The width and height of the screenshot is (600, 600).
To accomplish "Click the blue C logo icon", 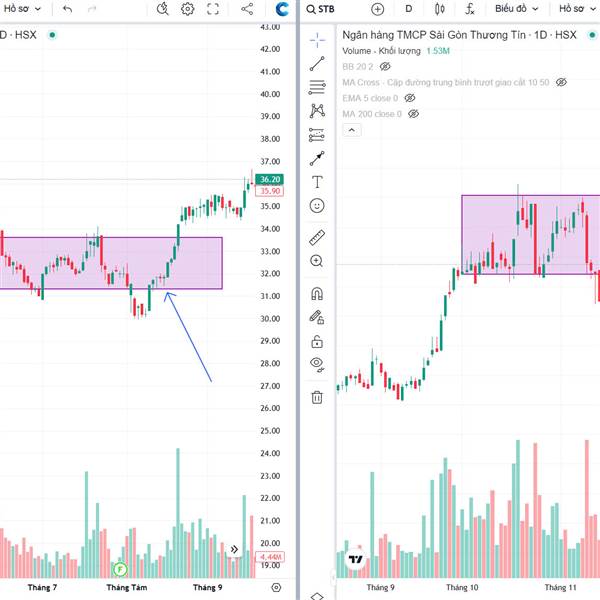I will (282, 9).
